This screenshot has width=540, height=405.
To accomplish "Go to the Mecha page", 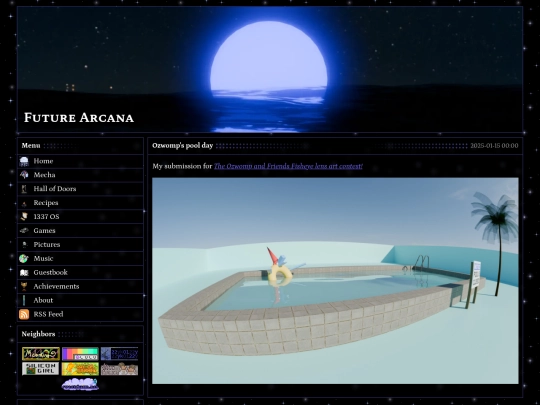I will click(x=44, y=175).
